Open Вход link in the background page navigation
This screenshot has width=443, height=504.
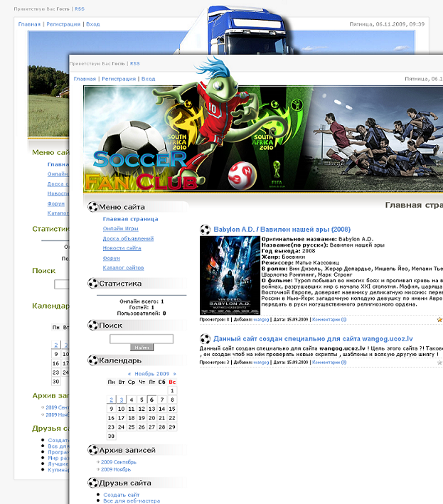93,24
